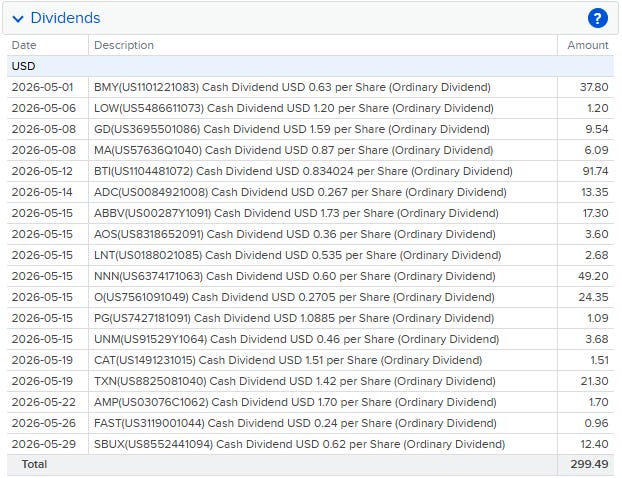This screenshot has width=622, height=478.
Task: Click the 12.40 amount for SBUX
Action: coord(594,445)
